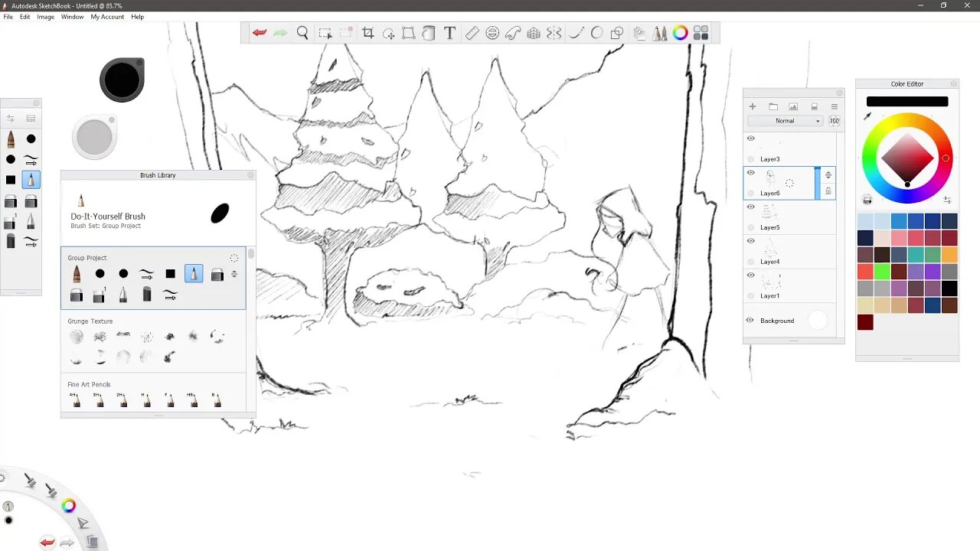Click the layer opacity value 100
The width and height of the screenshot is (980, 551).
pyautogui.click(x=834, y=121)
